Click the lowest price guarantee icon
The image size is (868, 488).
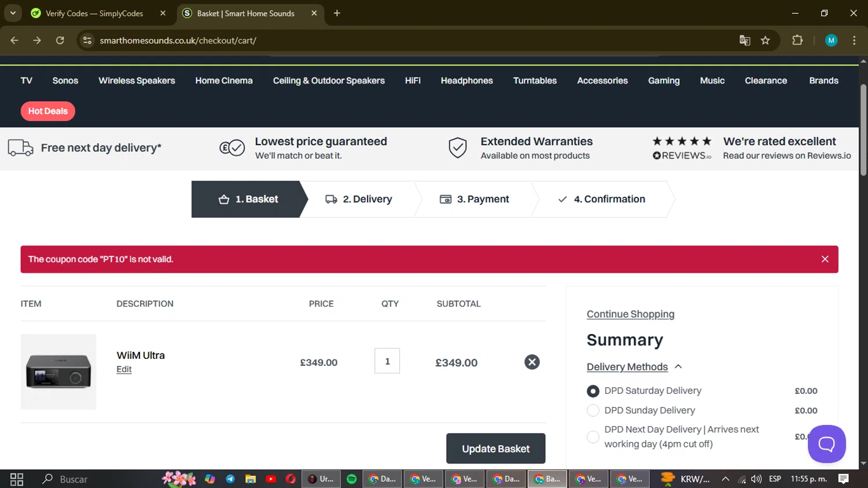pos(232,148)
